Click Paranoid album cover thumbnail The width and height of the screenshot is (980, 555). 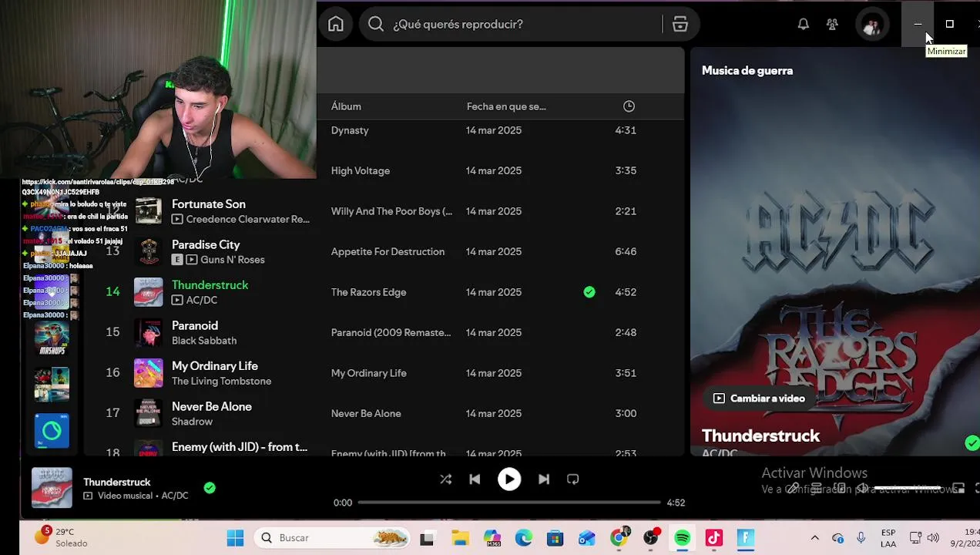click(x=148, y=332)
